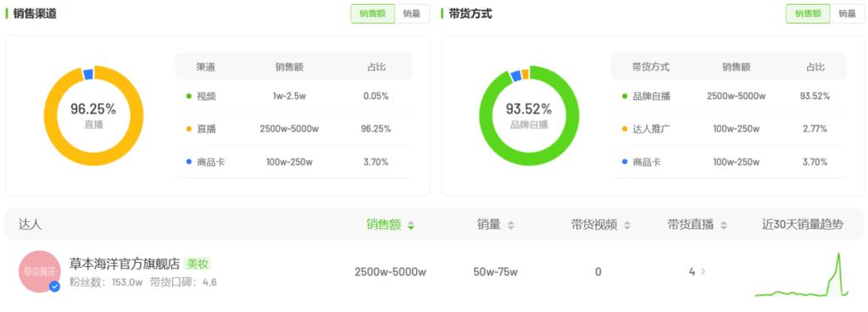Switch 销售渠道 panel to 销售额 view

pos(373,14)
